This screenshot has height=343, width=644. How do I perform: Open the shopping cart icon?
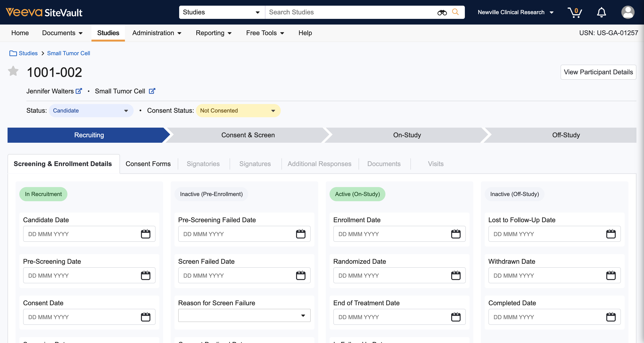574,12
